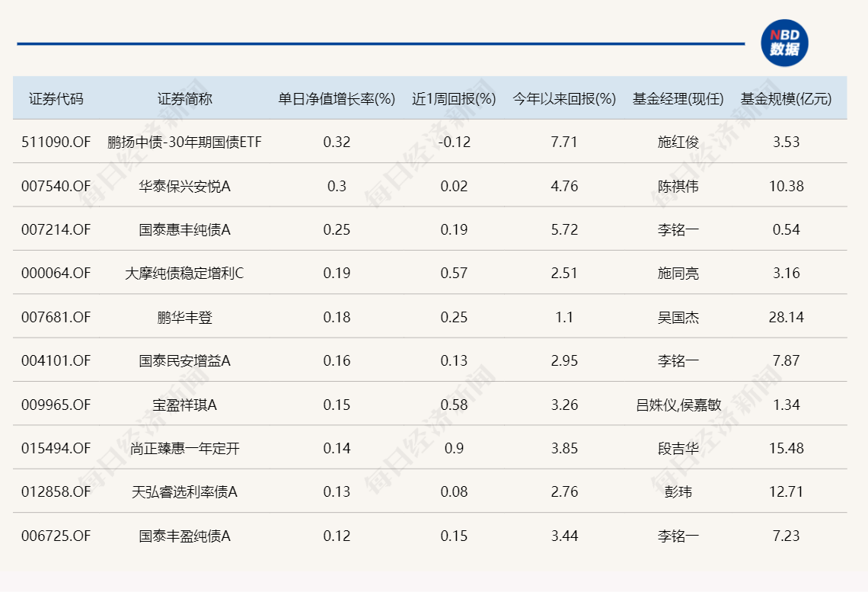Select code cell 012858.OF

click(x=56, y=491)
